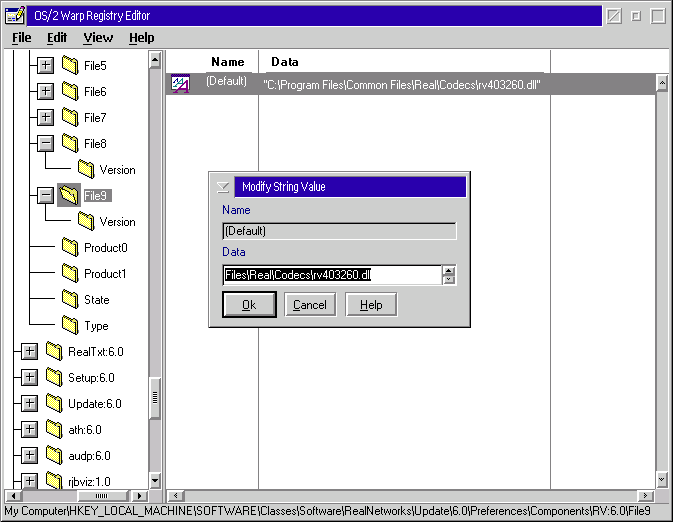Click the RealTxt:6.0 folder icon
Viewport: 673px width, 522px height.
[x=54, y=352]
